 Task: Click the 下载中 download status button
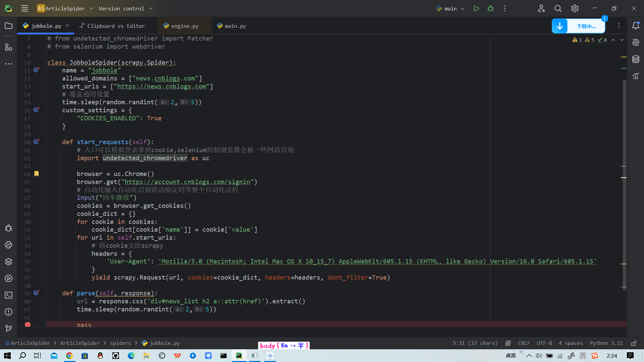(x=586, y=26)
